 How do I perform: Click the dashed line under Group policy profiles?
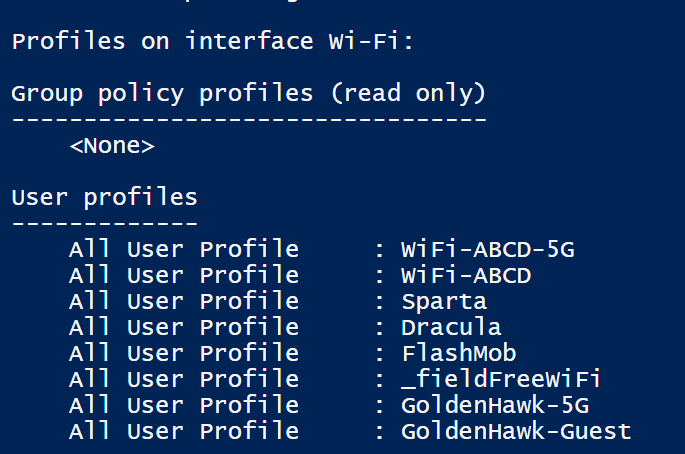click(x=248, y=119)
